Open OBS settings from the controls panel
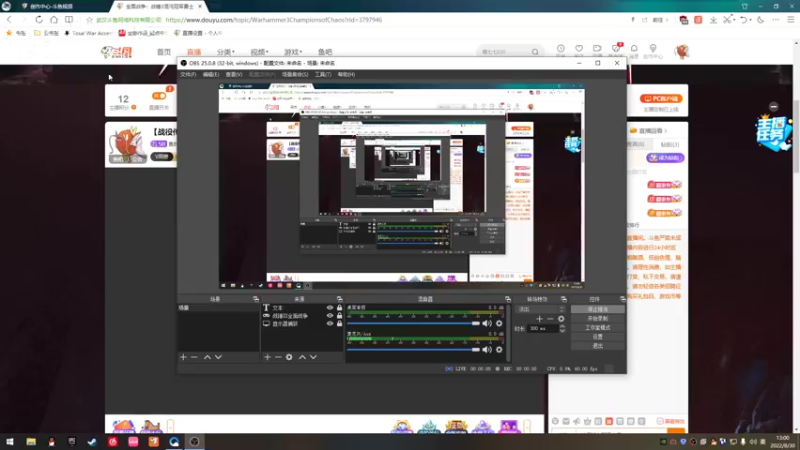800x450 pixels. [x=597, y=337]
